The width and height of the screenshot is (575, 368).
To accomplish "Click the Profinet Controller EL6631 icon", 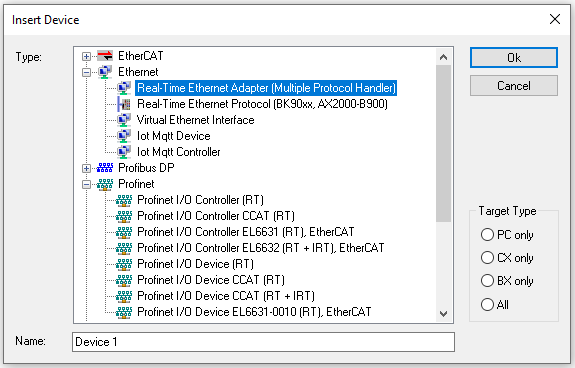I will (x=124, y=232).
